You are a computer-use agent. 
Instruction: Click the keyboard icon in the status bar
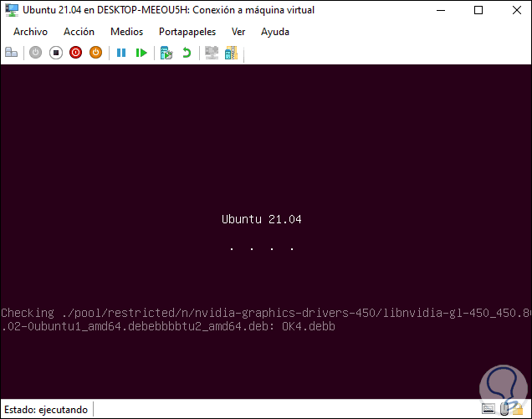[x=489, y=409]
